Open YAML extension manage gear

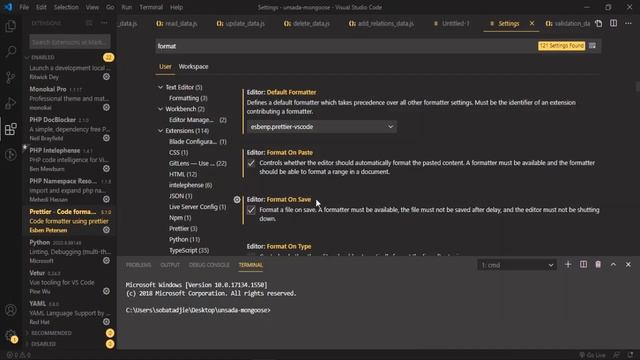coord(106,322)
